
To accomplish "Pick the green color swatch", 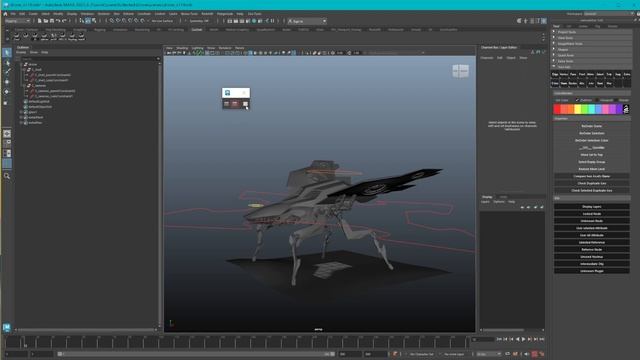I will click(x=585, y=109).
